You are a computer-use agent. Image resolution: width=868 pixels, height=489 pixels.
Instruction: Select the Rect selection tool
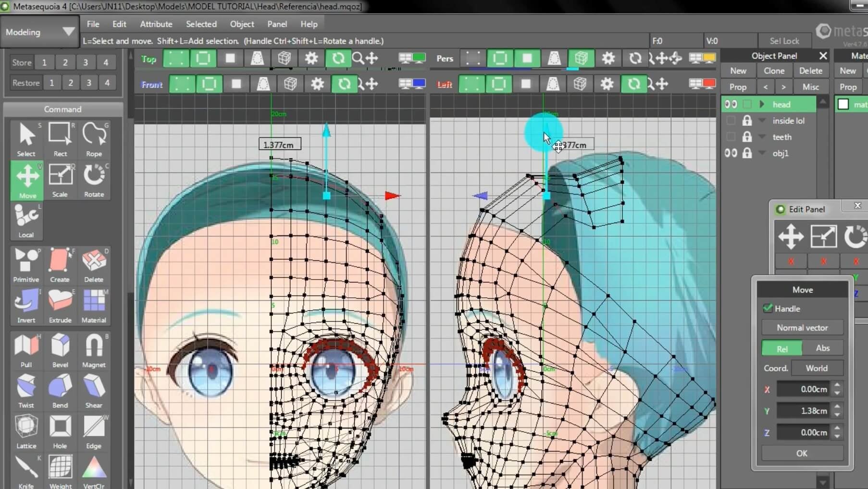pyautogui.click(x=60, y=139)
